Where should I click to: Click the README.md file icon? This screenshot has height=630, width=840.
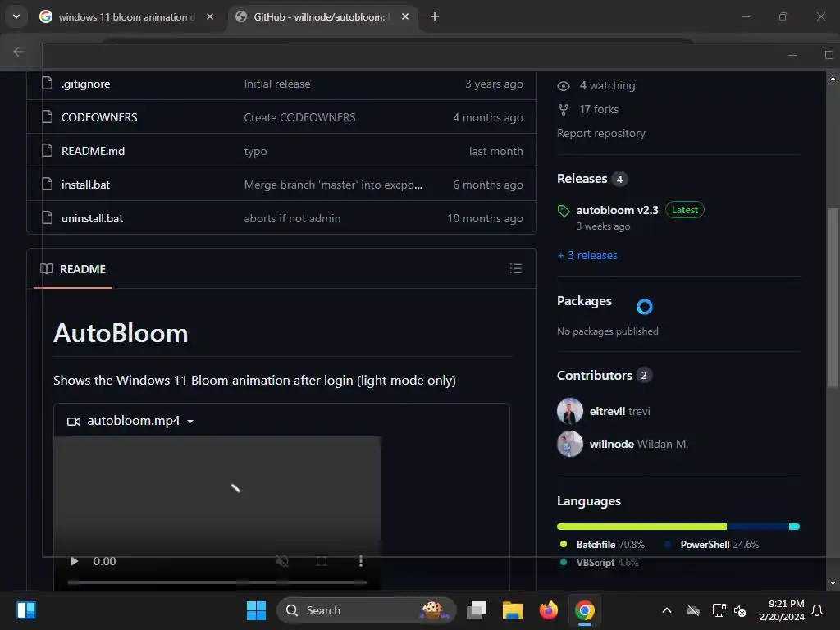click(47, 150)
